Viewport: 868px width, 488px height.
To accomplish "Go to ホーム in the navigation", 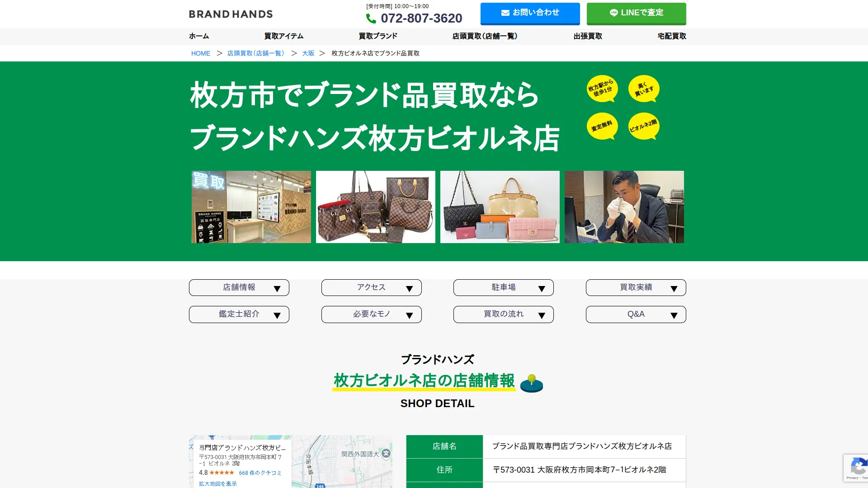I will 199,36.
